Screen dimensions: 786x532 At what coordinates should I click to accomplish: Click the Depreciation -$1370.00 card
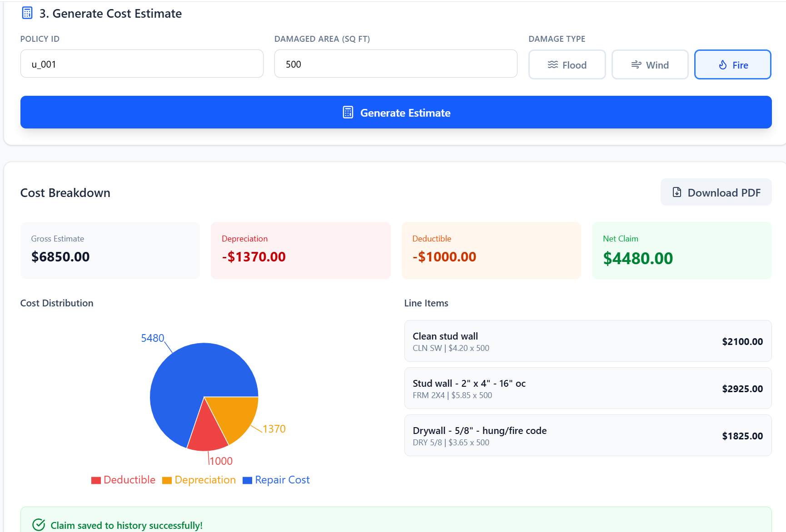click(301, 251)
